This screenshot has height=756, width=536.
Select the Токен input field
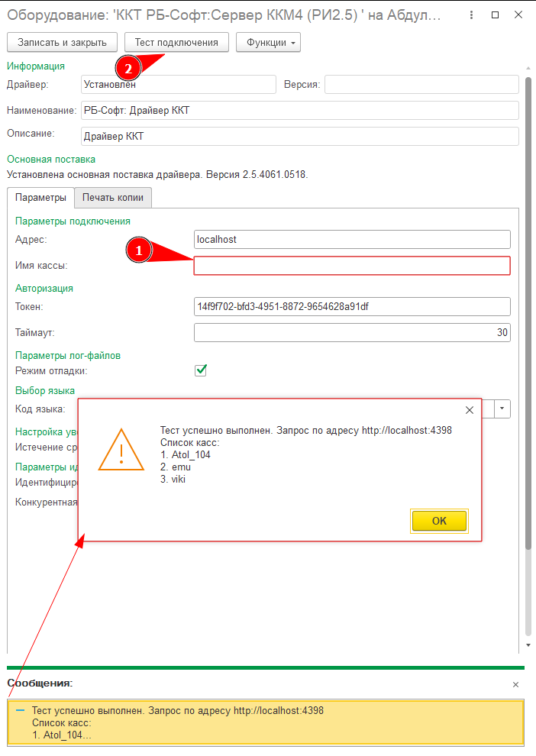(352, 307)
